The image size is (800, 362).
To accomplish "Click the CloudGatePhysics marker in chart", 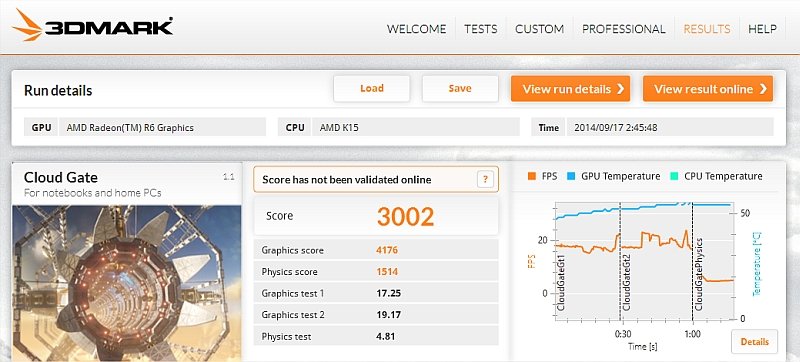I will coord(699,274).
